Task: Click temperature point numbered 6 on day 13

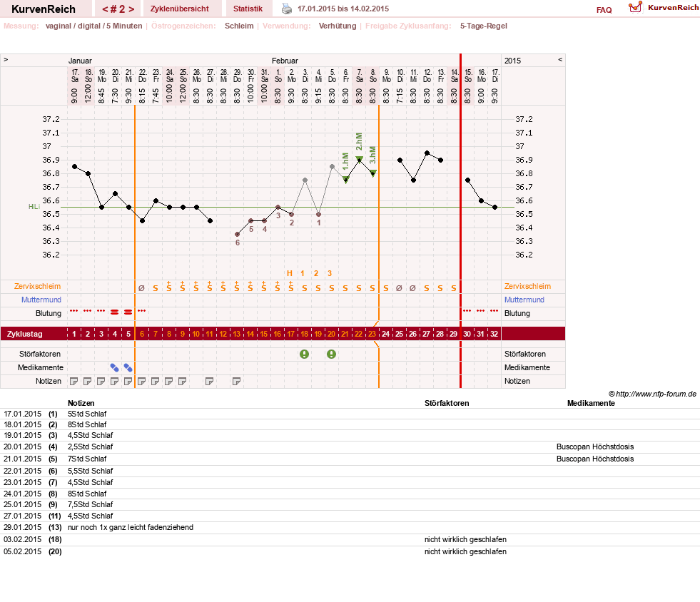Action: pos(237,234)
